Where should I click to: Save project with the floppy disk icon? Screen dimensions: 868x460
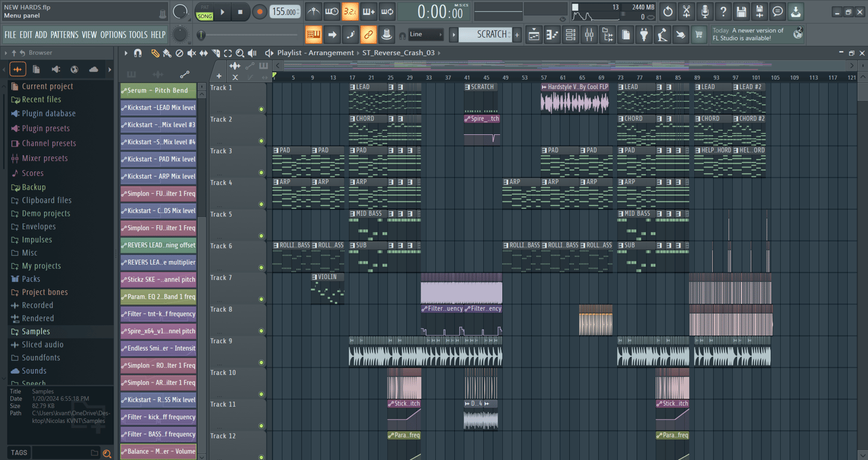pos(741,11)
